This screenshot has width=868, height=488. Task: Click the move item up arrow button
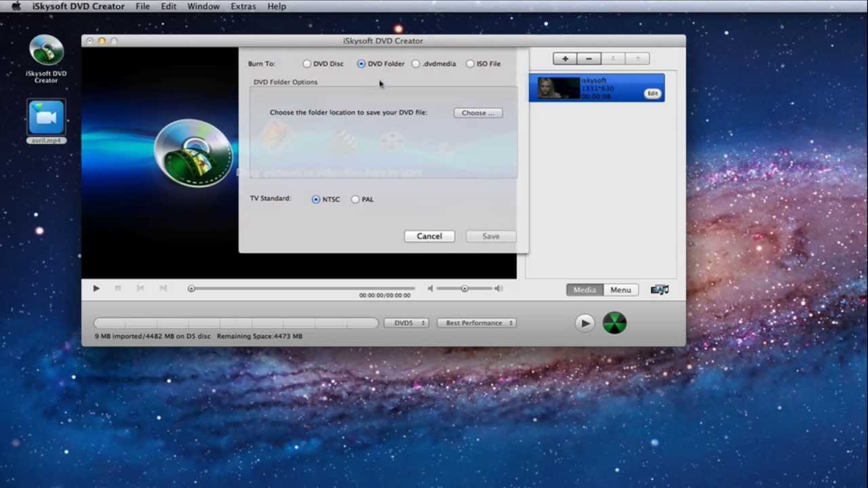(x=613, y=59)
